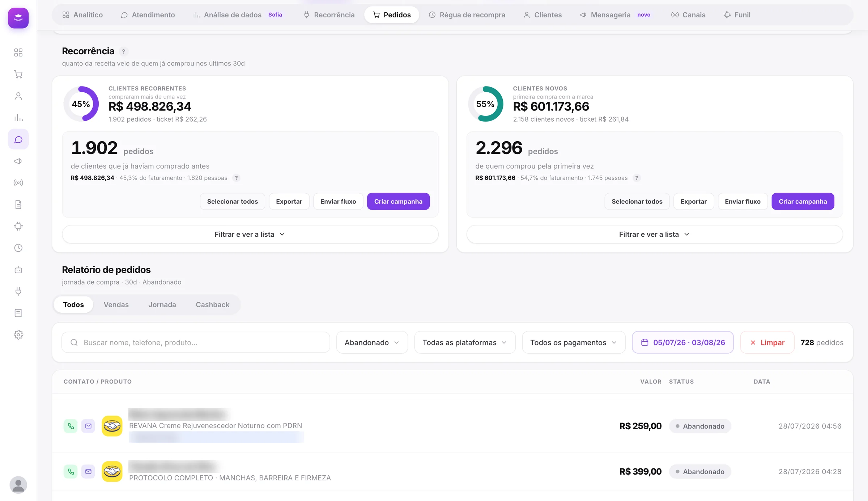Open the dashboard grid icon in sidebar
This screenshot has height=501, width=868.
click(x=18, y=52)
